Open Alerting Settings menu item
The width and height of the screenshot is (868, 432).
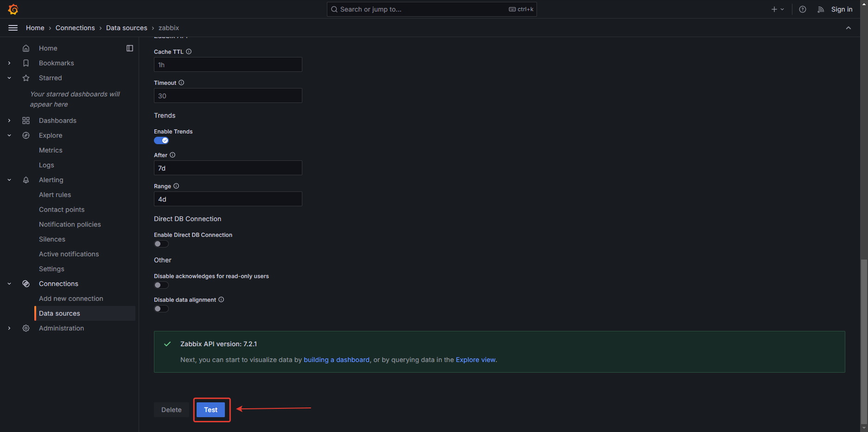51,269
